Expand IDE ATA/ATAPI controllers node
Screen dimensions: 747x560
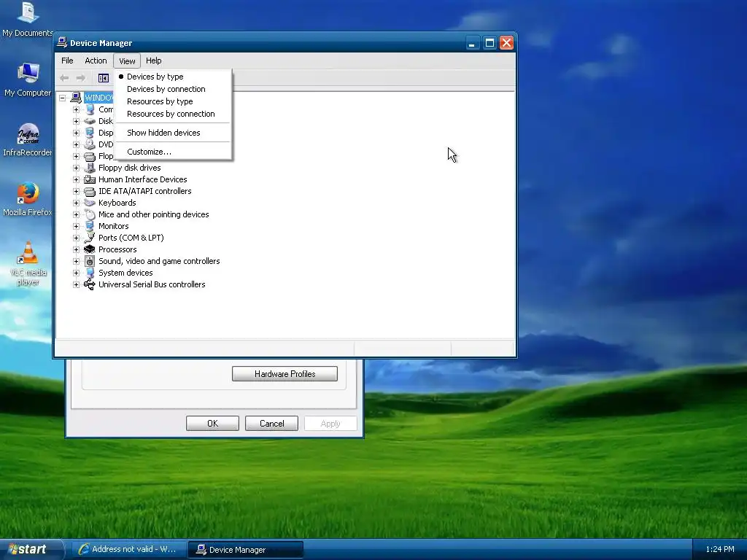click(76, 192)
